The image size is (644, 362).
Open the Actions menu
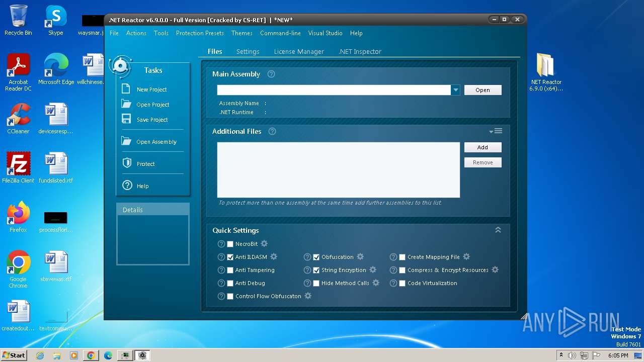pos(136,33)
